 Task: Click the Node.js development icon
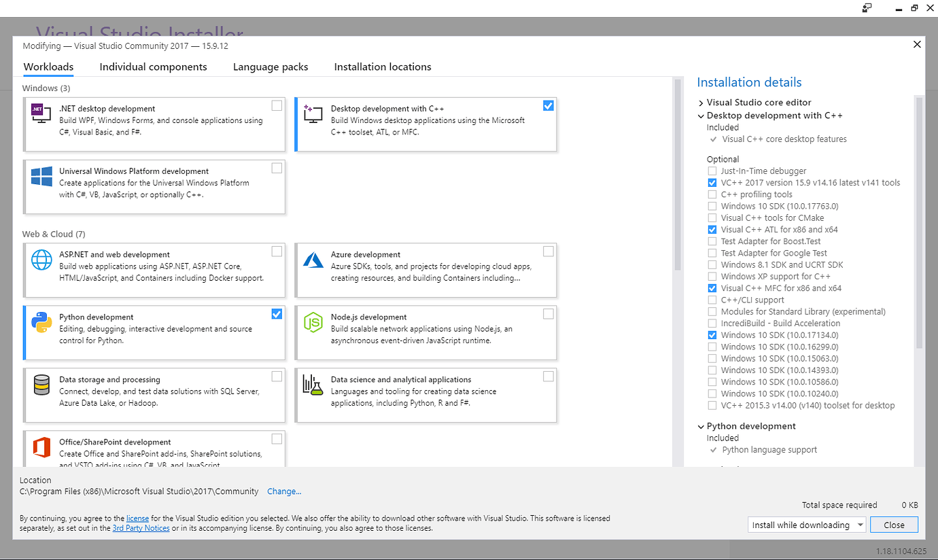tap(313, 323)
